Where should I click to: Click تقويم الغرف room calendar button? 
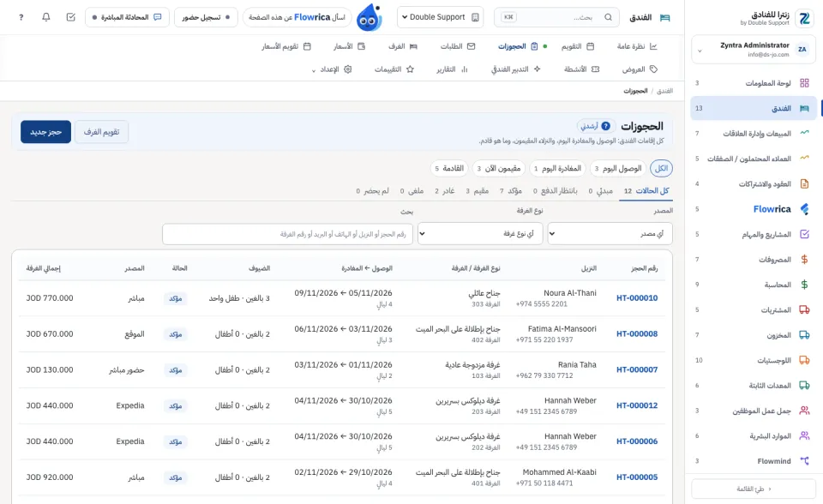point(101,132)
